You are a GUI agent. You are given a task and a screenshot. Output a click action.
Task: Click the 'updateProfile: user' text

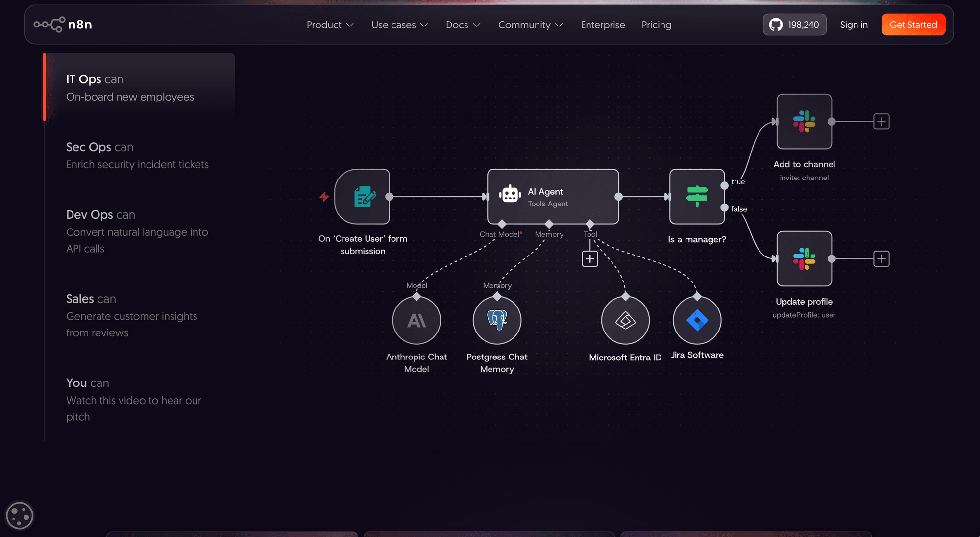pos(804,315)
